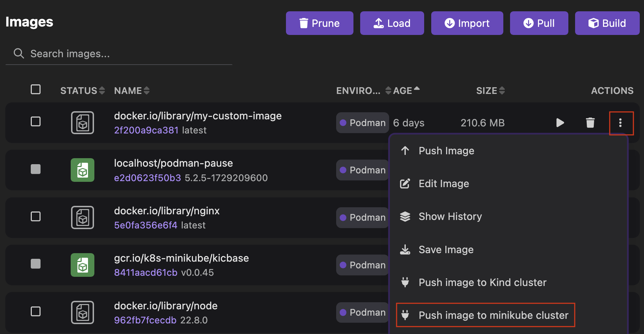Click the image icon for docker.io/library/node

82,312
